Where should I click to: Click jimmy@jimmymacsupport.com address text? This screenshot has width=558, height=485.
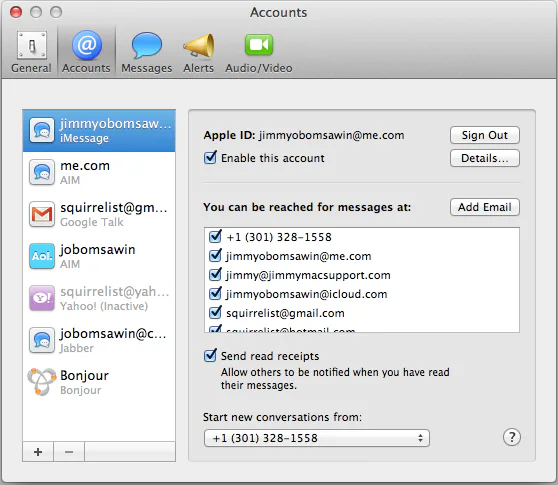pos(308,275)
